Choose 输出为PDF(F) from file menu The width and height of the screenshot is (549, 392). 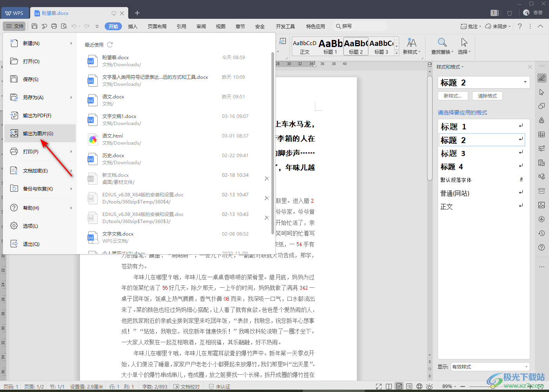pos(40,115)
